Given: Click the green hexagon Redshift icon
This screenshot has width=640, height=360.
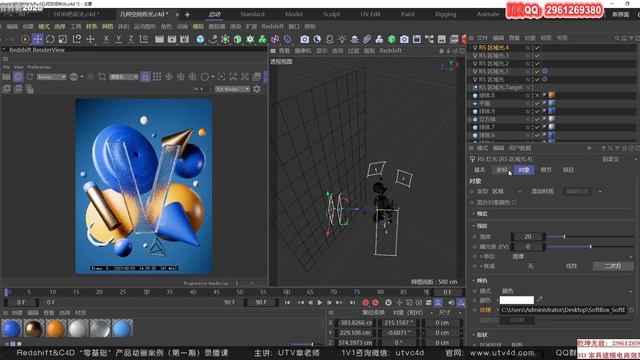Looking at the screenshot, I should pos(392,39).
